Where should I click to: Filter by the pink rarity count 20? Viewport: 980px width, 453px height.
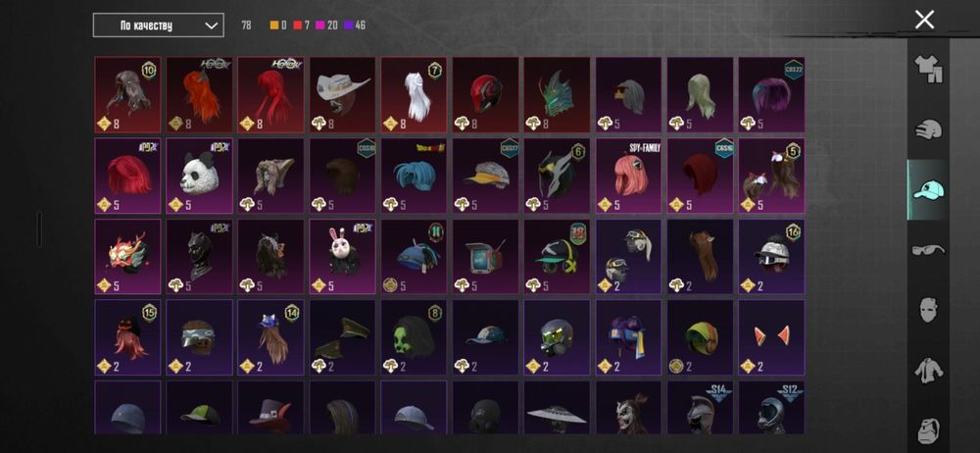[x=327, y=25]
